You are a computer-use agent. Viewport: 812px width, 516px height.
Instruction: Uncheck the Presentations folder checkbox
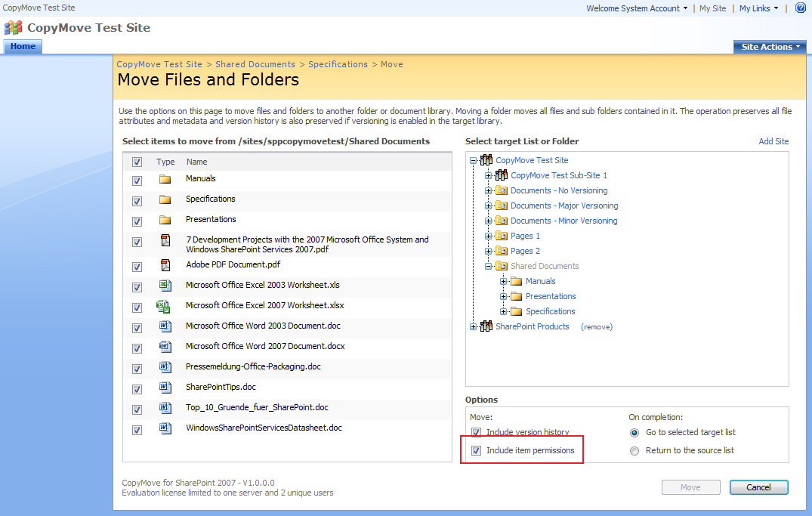tap(137, 221)
